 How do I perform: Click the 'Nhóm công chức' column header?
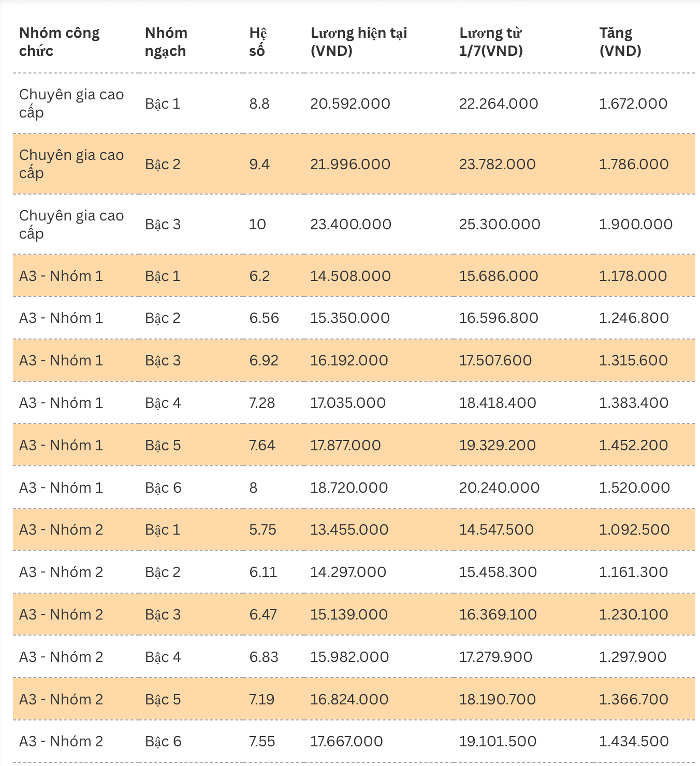(59, 42)
